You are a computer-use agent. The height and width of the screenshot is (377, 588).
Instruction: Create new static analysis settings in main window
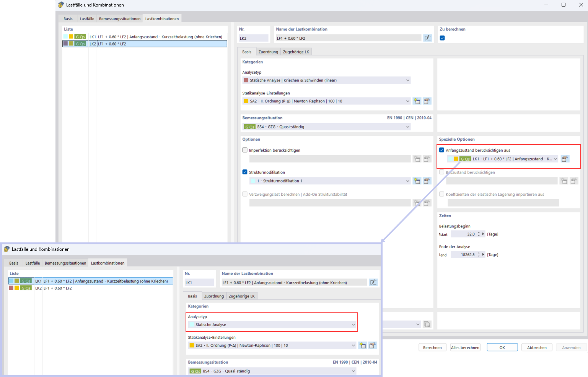point(417,101)
